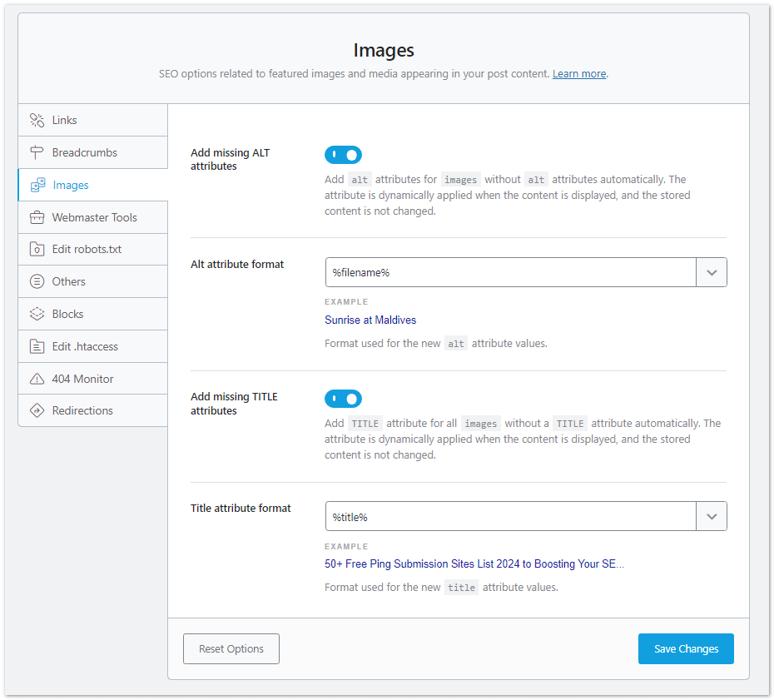Click the Blocks cube icon

[37, 314]
